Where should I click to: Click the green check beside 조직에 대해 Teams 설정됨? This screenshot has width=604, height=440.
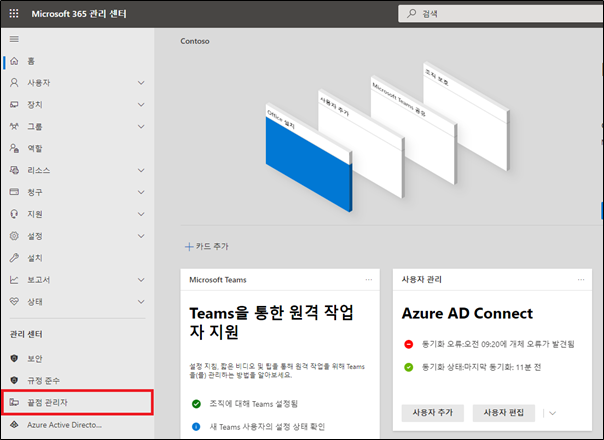click(196, 404)
